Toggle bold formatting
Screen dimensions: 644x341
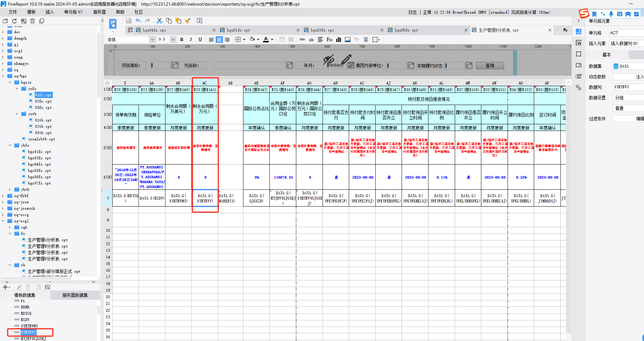click(182, 40)
